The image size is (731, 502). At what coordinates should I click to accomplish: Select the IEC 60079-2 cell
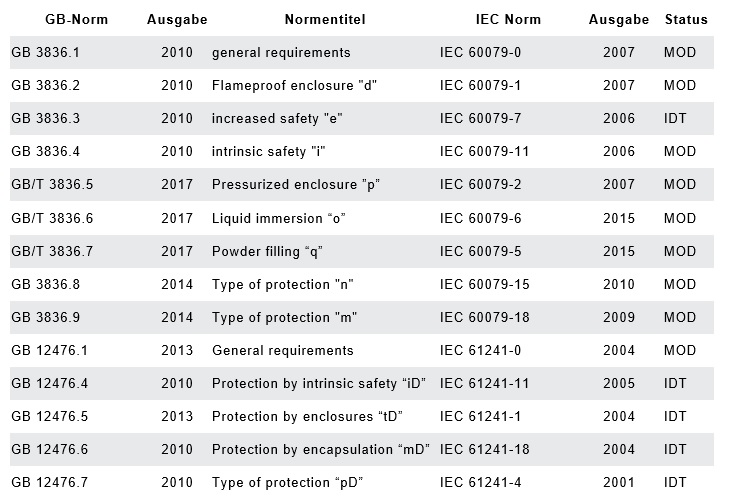(x=480, y=185)
